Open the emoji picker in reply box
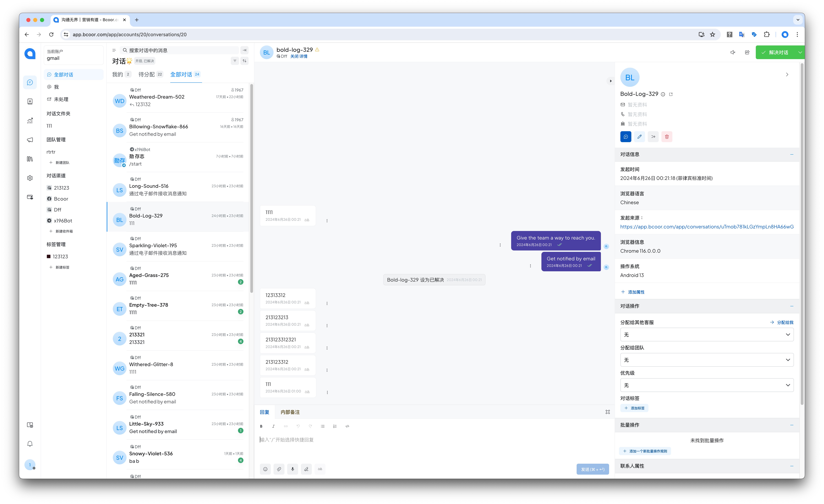The image size is (824, 504). (x=265, y=469)
